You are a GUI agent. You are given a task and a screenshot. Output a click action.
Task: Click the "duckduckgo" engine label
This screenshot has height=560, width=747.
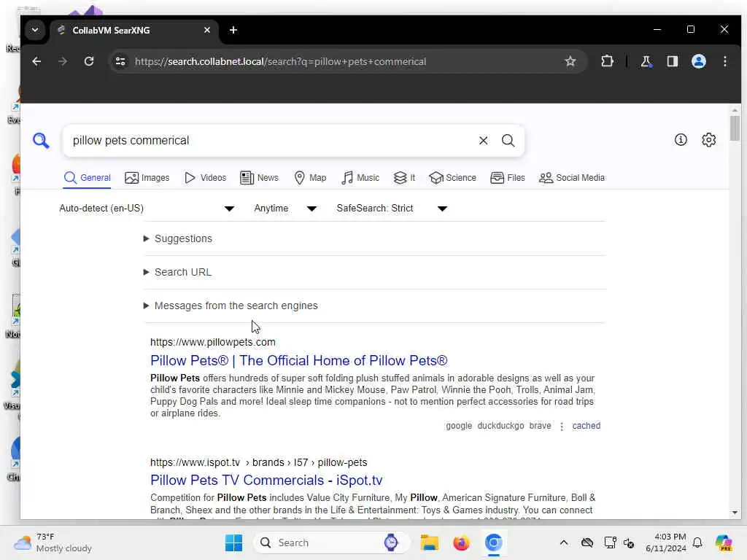(x=500, y=426)
